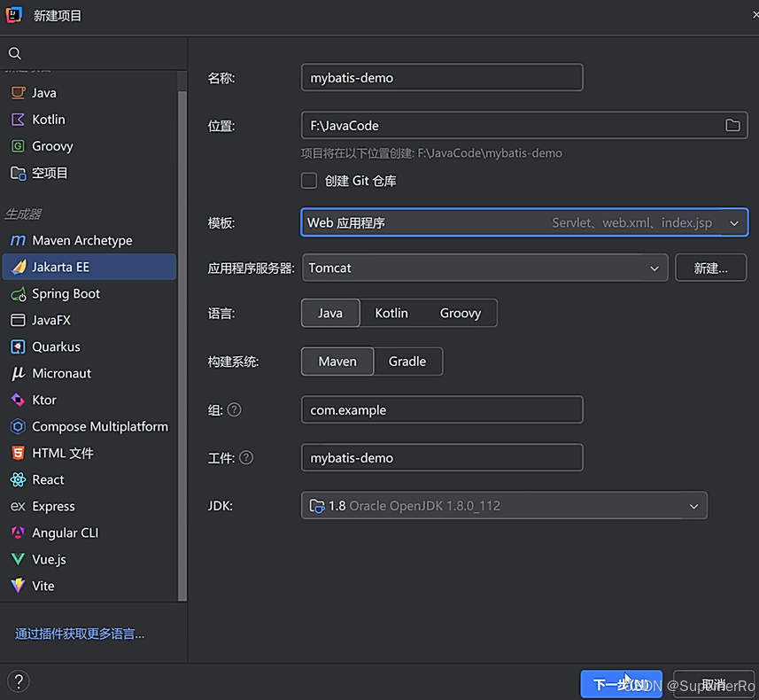Select the Maven Archetype generator icon
The height and width of the screenshot is (700, 759).
[x=18, y=240]
